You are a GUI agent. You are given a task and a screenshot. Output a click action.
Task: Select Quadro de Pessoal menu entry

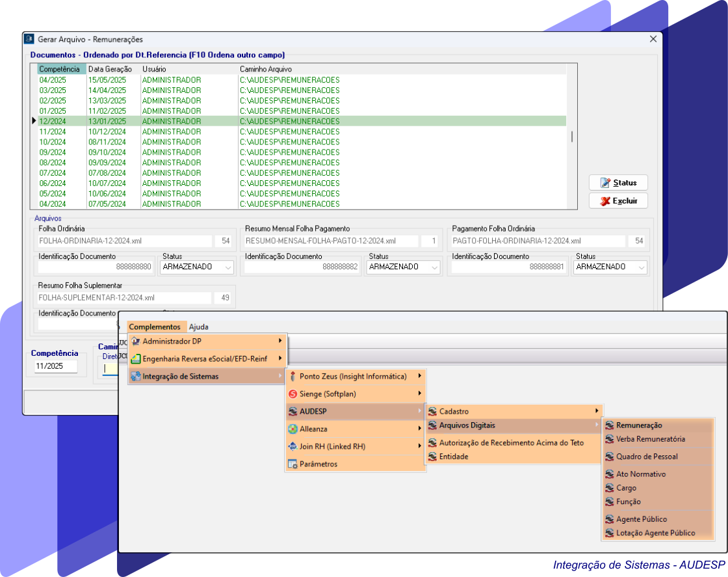pos(646,457)
